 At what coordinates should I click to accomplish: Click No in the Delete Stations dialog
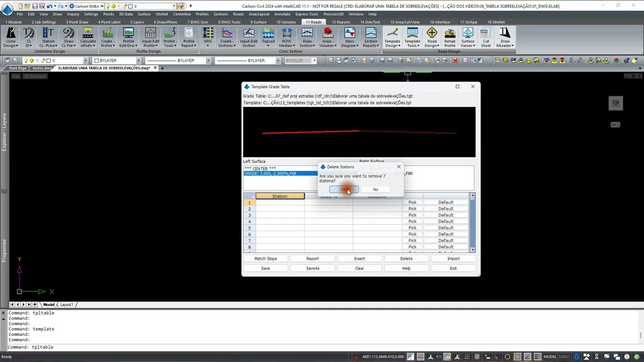[375, 190]
